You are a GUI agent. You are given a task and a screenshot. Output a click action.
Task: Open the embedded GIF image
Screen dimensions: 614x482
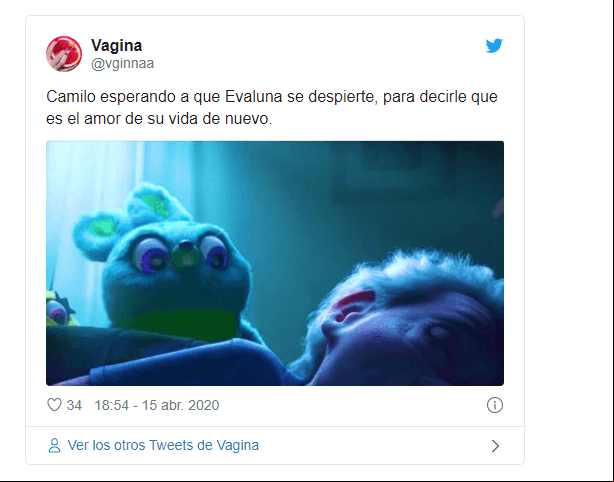tap(275, 263)
